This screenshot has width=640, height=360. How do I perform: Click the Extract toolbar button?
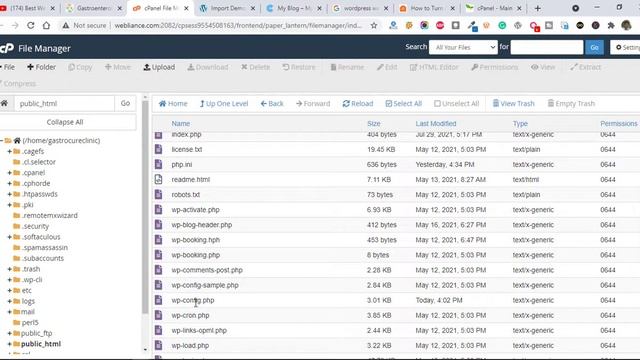click(x=585, y=67)
